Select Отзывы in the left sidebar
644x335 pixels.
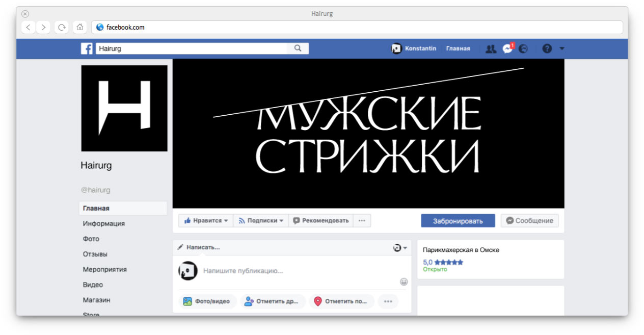point(95,254)
